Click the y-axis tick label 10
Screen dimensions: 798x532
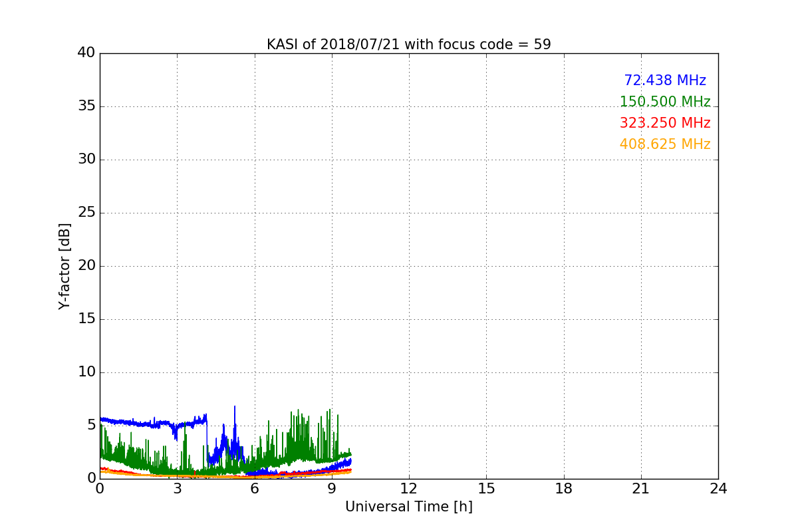click(x=86, y=372)
